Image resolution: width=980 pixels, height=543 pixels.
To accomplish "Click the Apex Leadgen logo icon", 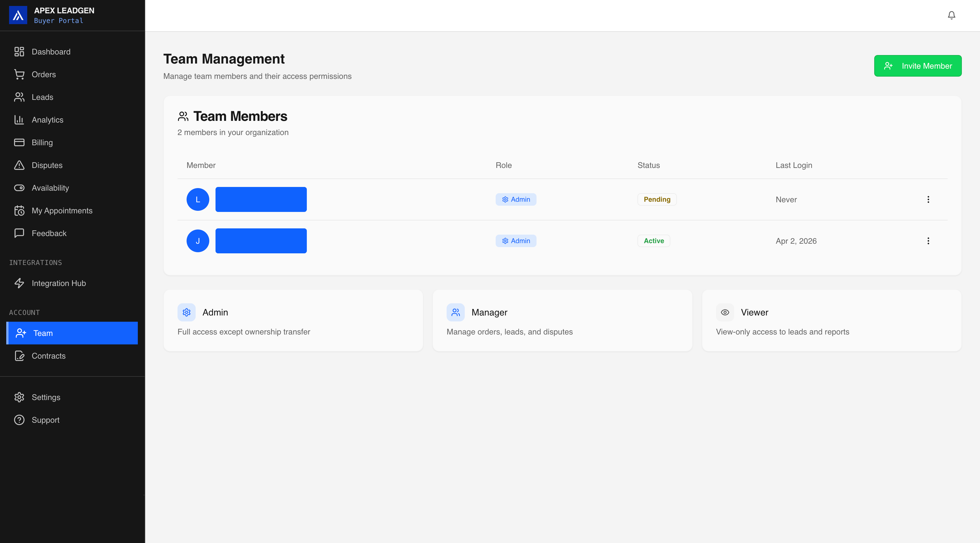I will coord(18,15).
